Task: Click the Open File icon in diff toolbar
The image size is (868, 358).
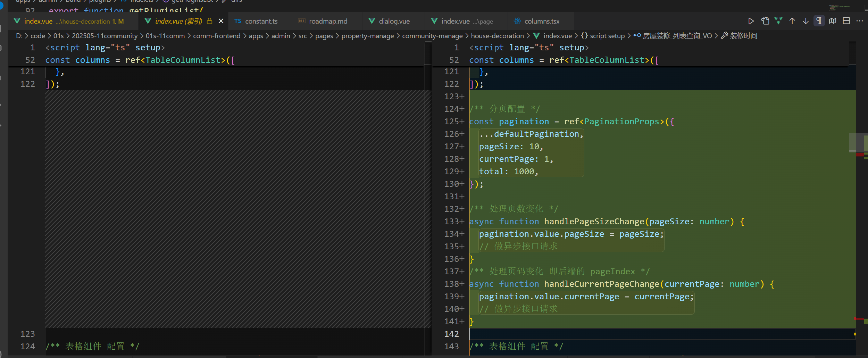Action: [765, 21]
